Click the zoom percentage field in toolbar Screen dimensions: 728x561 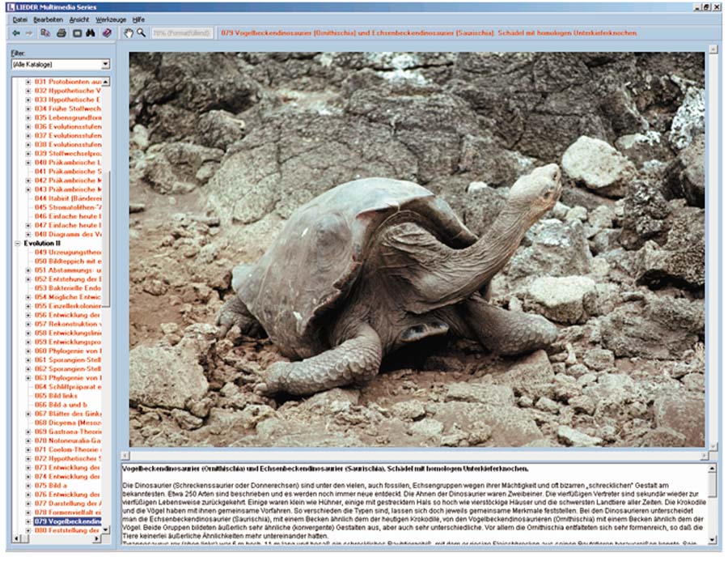(181, 33)
